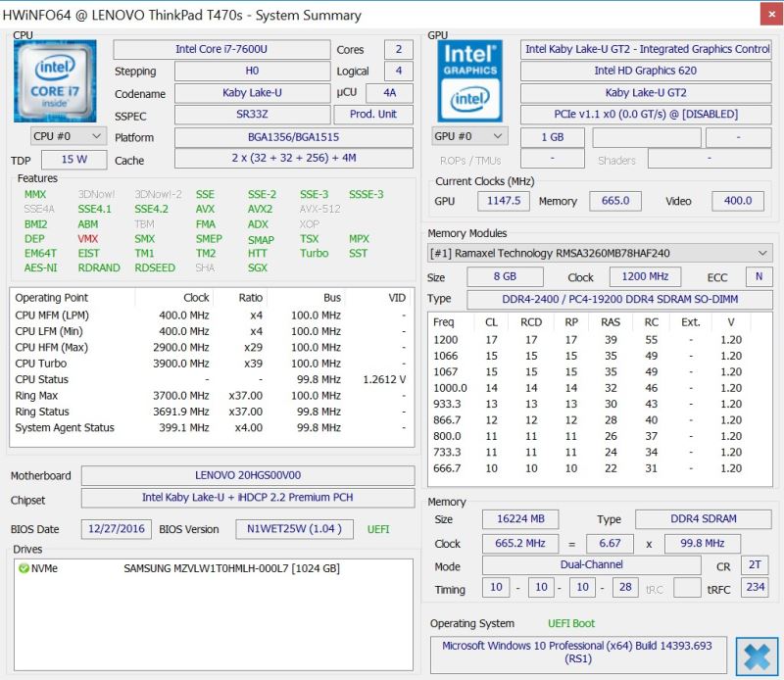
Task: Select the Samsung MZVLW1T0HMLH drive entry
Action: 231,568
